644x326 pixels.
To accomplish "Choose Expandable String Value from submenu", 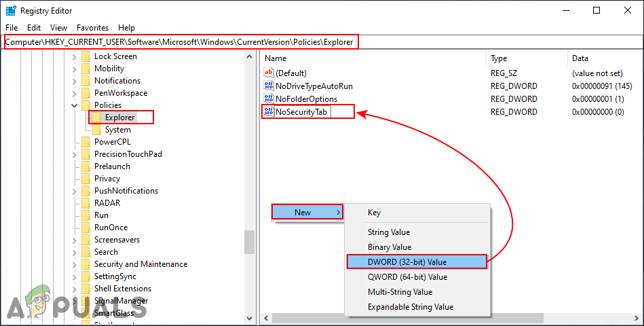I will 418,307.
